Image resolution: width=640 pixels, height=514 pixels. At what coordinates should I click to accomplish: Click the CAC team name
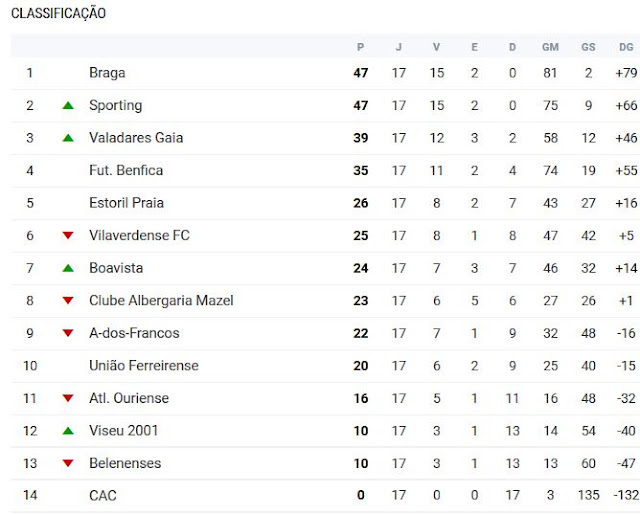(103, 496)
